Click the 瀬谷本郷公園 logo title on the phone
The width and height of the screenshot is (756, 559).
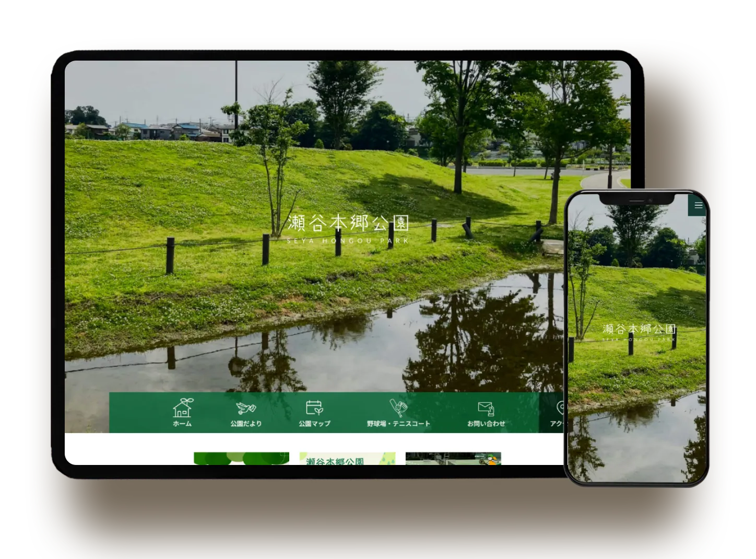639,329
